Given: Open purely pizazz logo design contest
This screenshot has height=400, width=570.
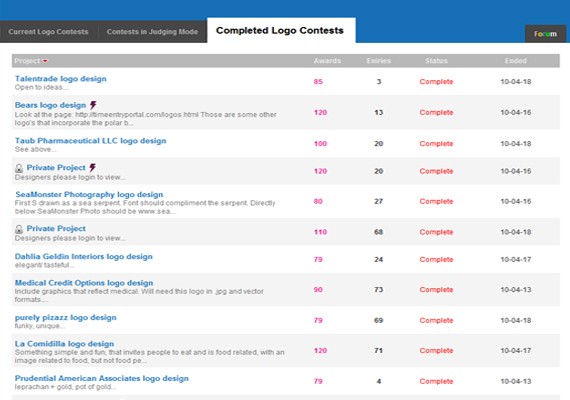Looking at the screenshot, I should point(65,317).
